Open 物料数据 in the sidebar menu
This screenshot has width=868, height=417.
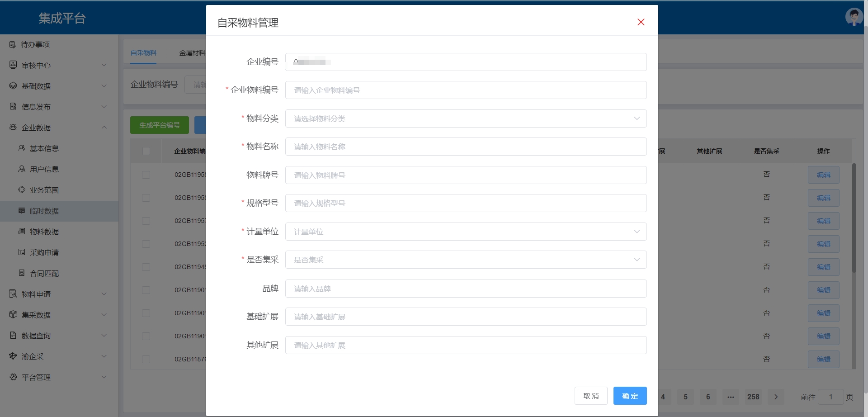click(44, 232)
